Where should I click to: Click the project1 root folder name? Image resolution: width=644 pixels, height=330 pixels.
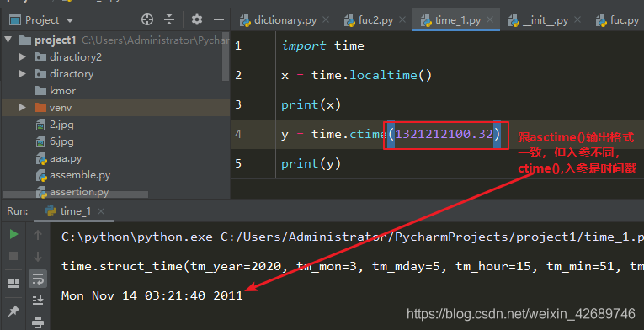point(56,40)
